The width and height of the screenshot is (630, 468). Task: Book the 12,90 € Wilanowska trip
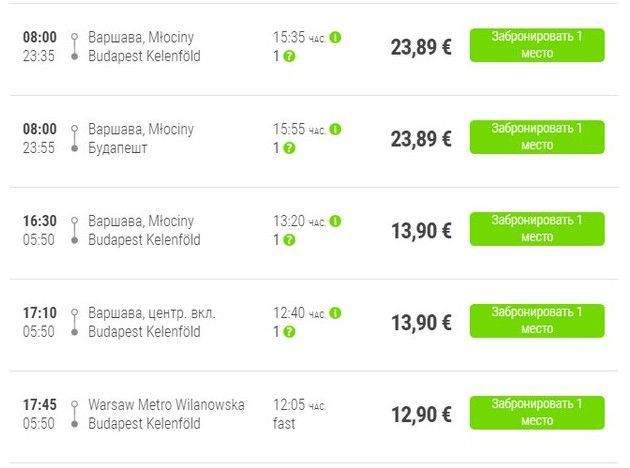[537, 413]
